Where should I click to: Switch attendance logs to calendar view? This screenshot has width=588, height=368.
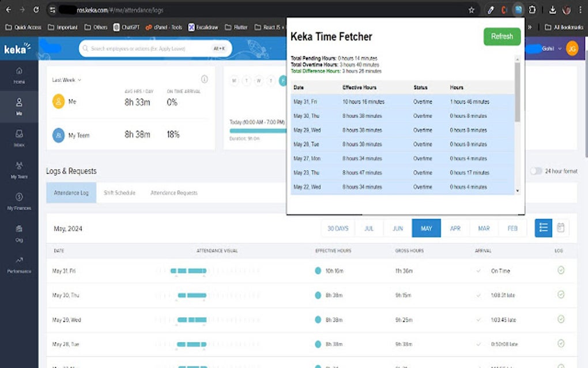click(561, 228)
